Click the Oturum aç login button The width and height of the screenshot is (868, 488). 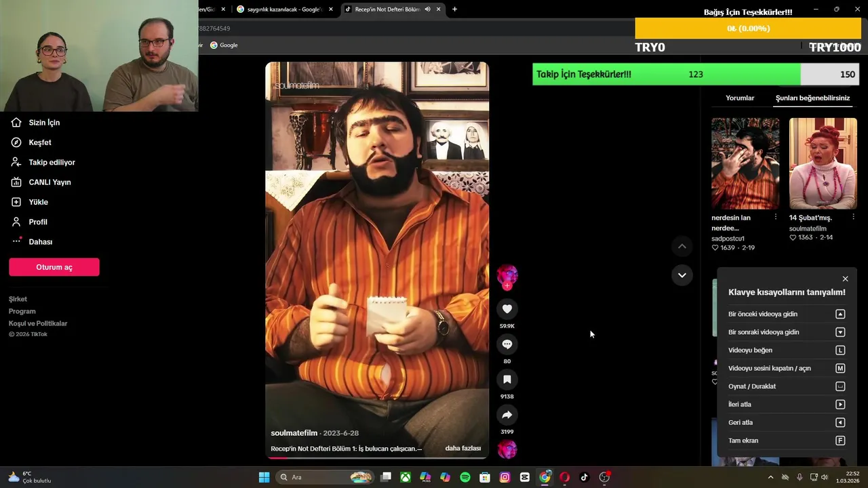coord(54,267)
